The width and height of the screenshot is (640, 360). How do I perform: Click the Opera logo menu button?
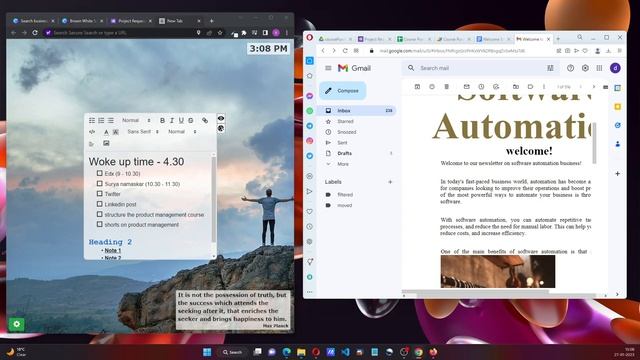coord(310,38)
